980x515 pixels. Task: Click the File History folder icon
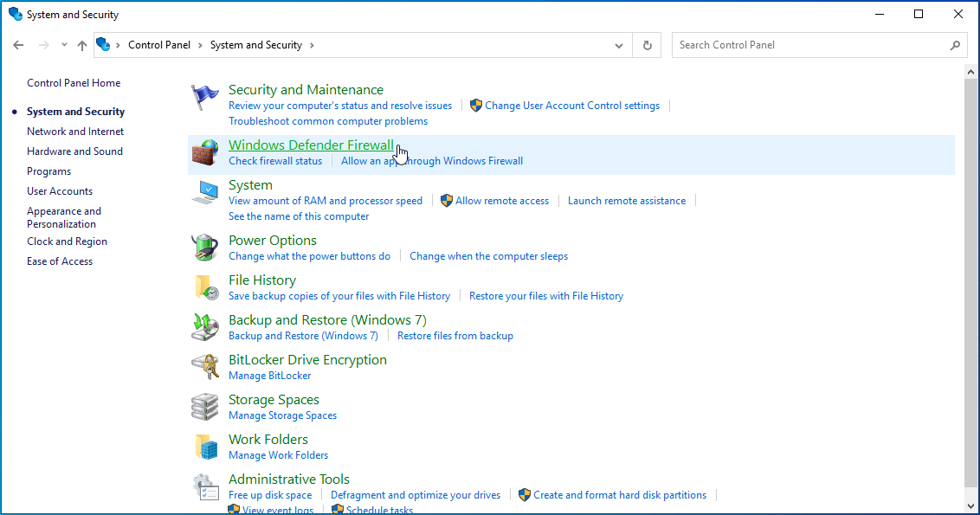click(205, 286)
